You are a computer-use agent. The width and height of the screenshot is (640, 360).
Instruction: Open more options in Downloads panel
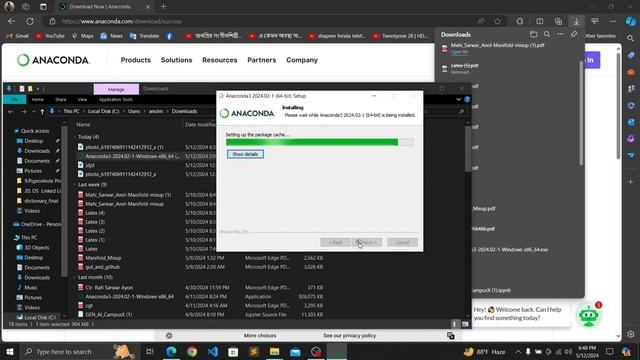click(x=560, y=34)
